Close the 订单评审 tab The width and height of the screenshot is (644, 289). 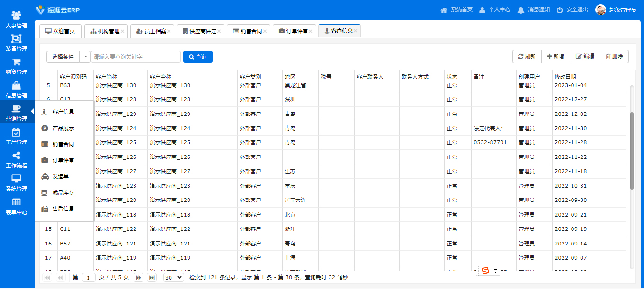(310, 31)
